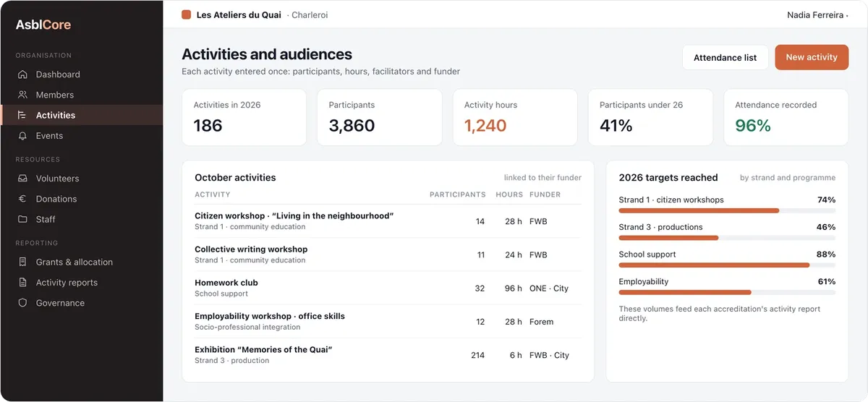Create a New activity
868x402 pixels.
pos(812,57)
